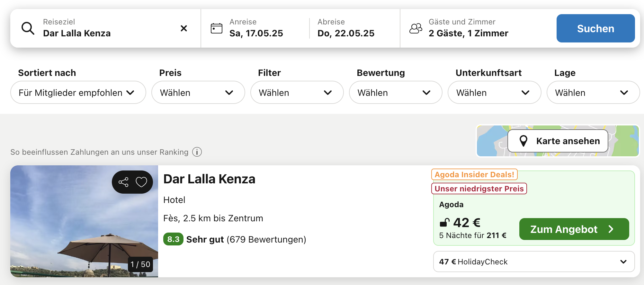
Task: Clear the Dar Lalla Kenza destination
Action: [184, 28]
